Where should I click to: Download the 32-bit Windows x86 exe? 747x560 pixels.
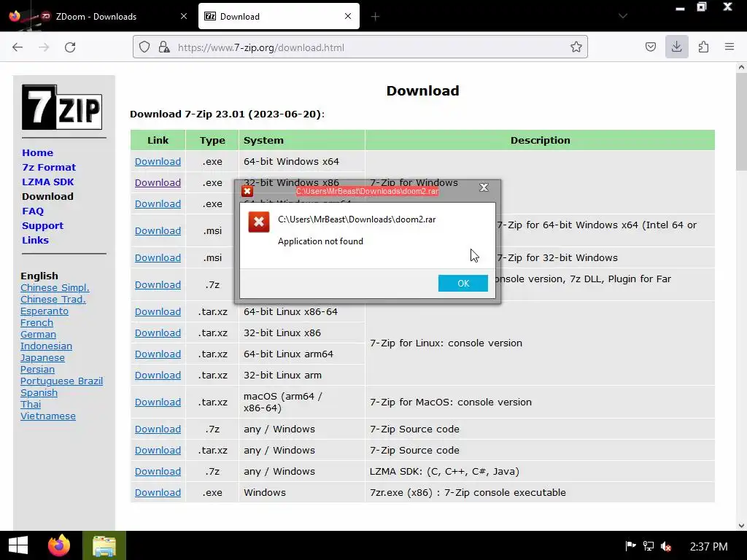point(158,182)
